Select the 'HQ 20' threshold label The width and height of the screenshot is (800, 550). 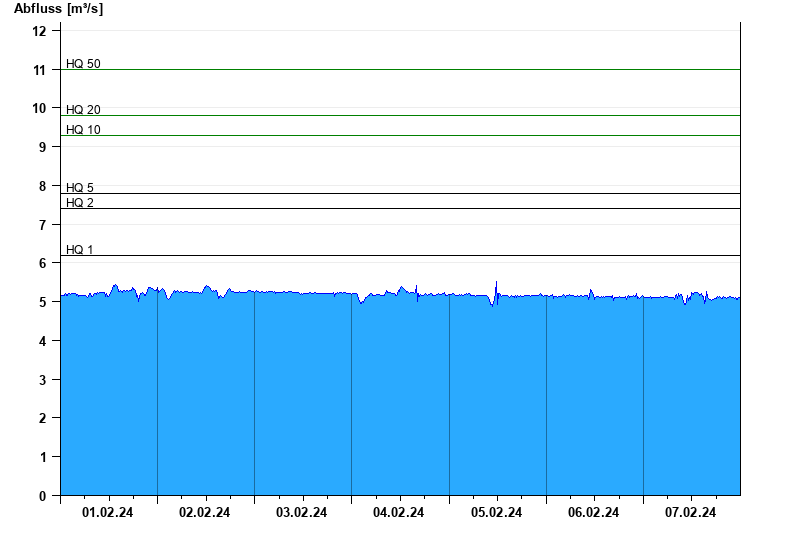(83, 110)
